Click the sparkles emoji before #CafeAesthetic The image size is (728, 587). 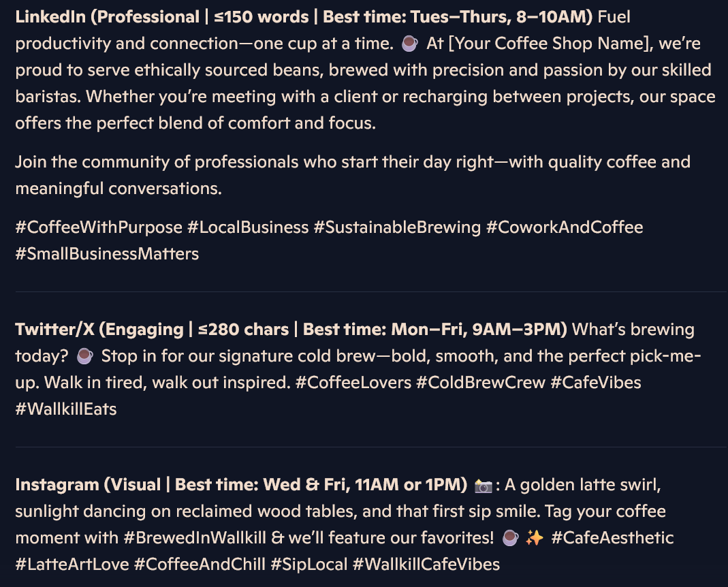535,538
